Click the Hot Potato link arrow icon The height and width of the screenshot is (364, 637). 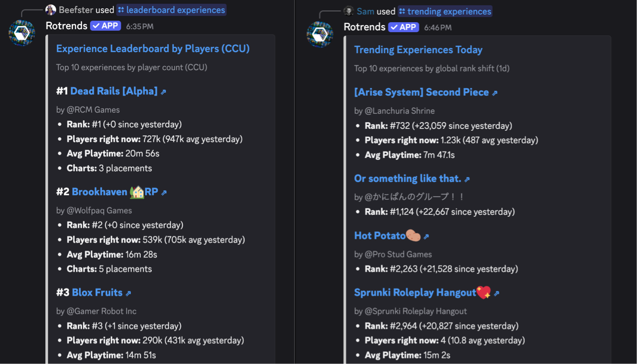[426, 235]
